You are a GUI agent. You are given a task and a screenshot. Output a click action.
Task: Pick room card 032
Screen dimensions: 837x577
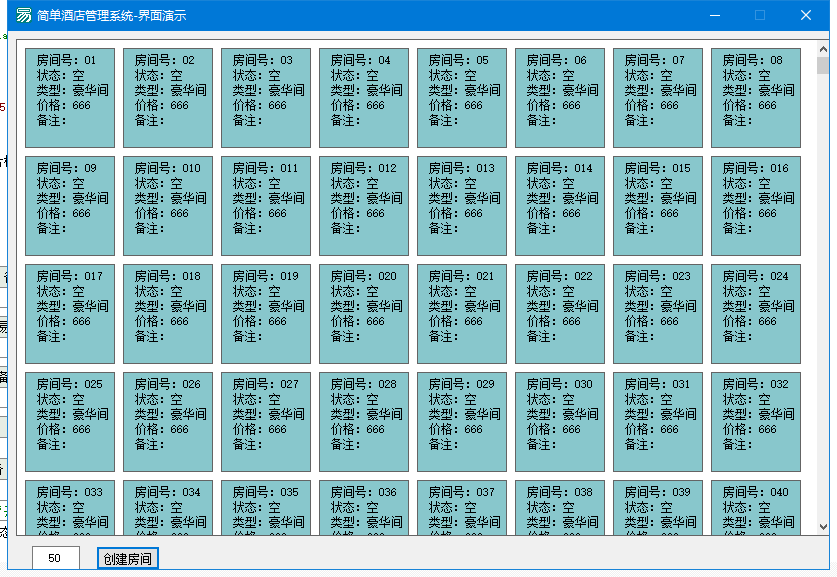(756, 422)
